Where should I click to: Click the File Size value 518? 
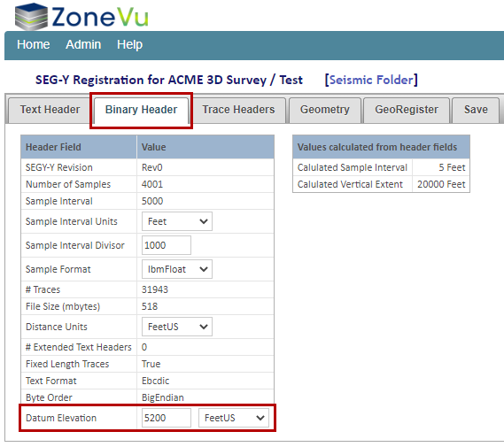150,306
